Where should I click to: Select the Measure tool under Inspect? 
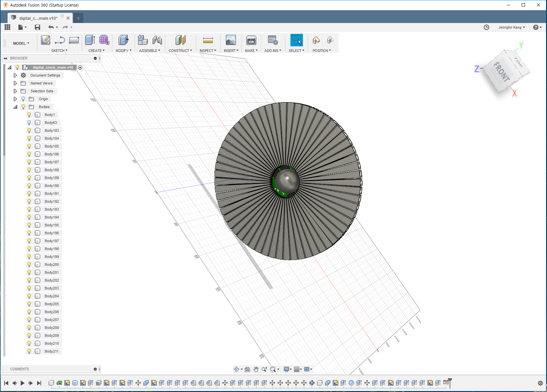pos(208,40)
